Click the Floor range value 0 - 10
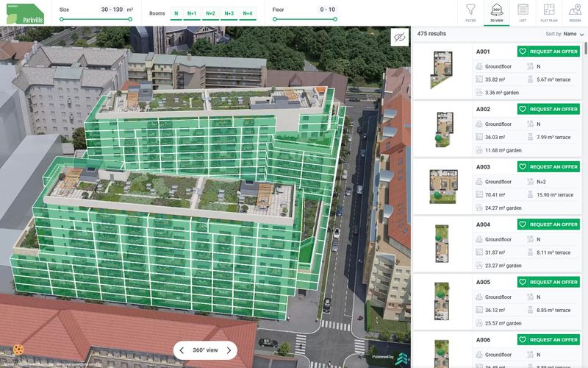Viewport: 588px width, 368px height. click(x=327, y=10)
